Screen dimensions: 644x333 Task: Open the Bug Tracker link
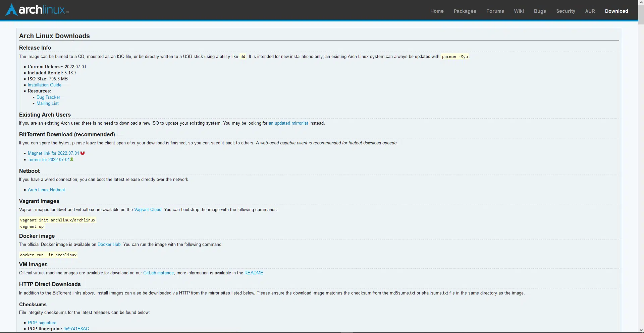[x=48, y=97]
